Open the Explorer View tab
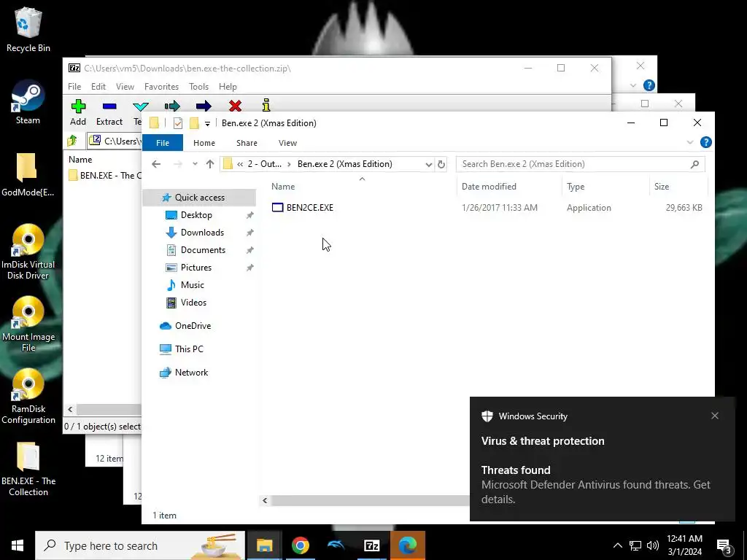 [287, 143]
